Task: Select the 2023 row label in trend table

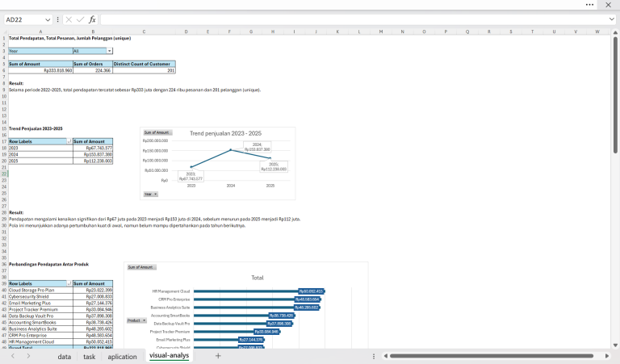Action: (x=40, y=149)
